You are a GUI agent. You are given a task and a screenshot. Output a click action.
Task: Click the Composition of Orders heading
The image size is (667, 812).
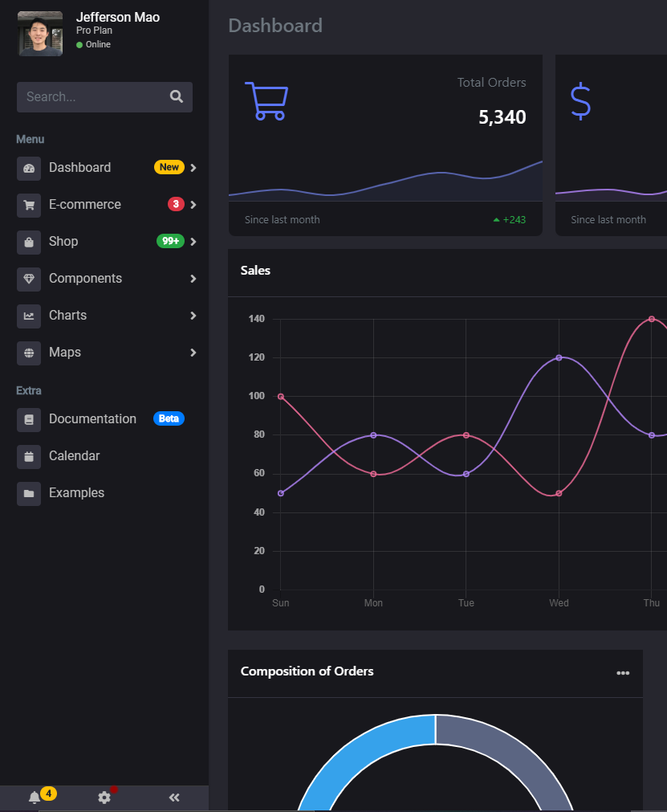click(307, 671)
